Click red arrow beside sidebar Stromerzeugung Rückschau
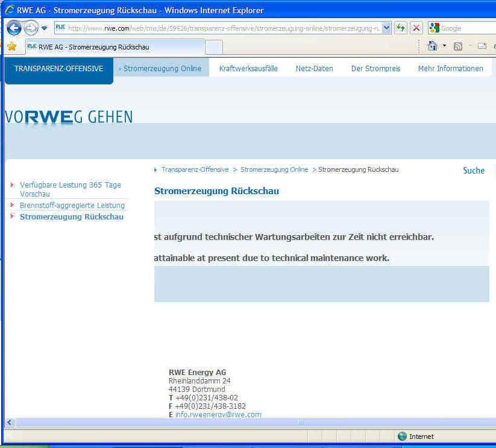This screenshot has width=496, height=448. coord(12,216)
